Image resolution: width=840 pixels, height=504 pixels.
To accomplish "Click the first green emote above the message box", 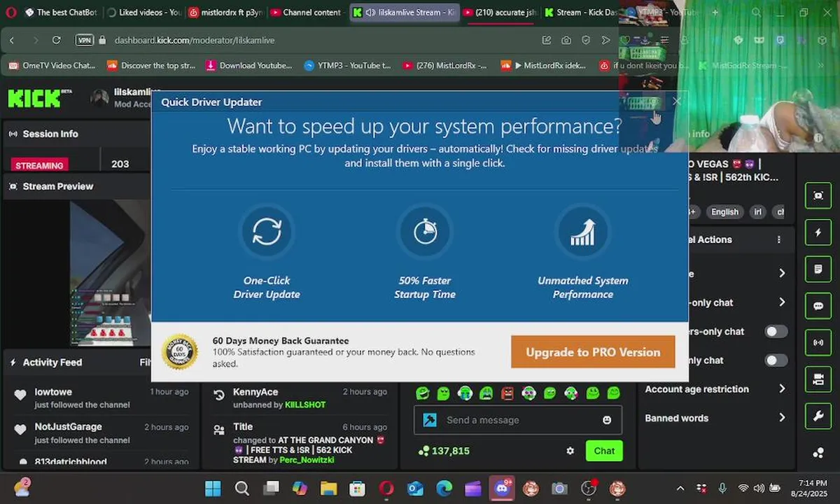I will [x=422, y=393].
